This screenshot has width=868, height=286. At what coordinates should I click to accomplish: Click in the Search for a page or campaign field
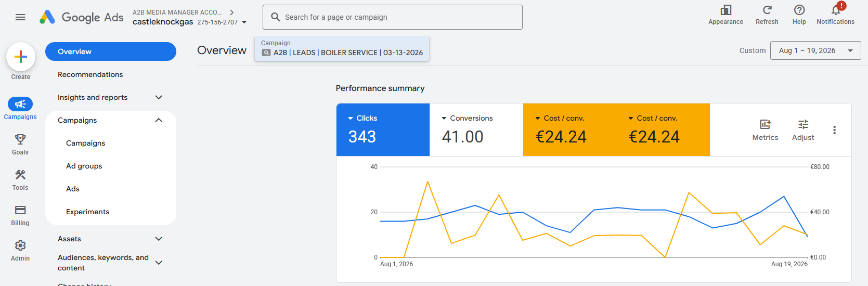[x=393, y=17]
